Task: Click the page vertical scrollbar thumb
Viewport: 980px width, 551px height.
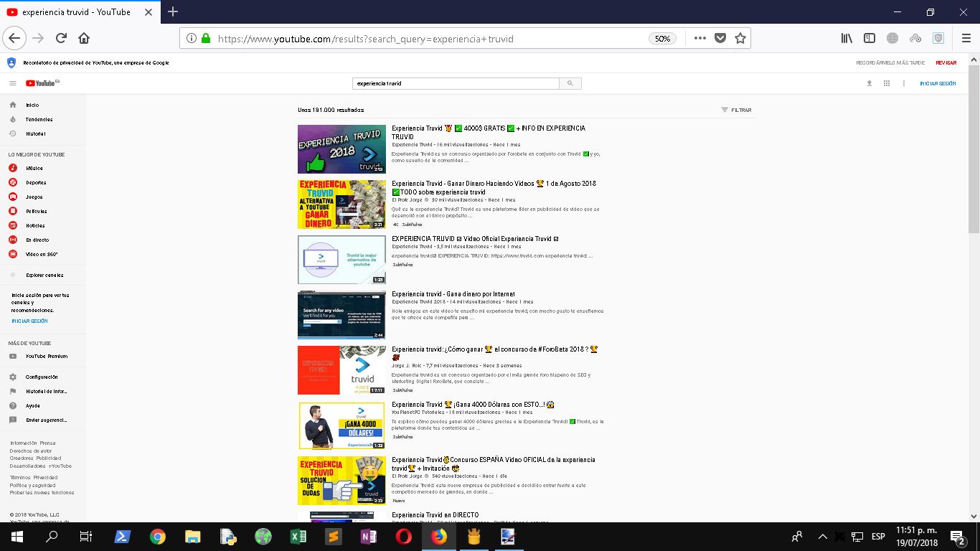Action: (974, 149)
